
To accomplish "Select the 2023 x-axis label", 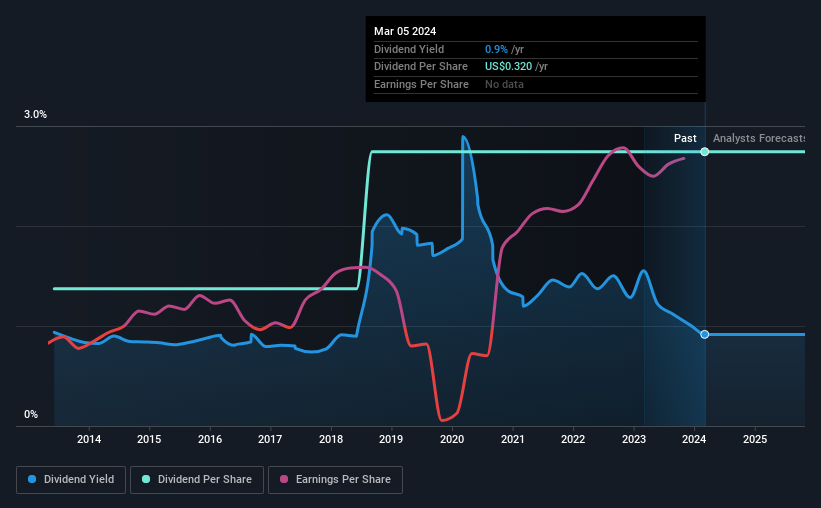I will tap(634, 439).
